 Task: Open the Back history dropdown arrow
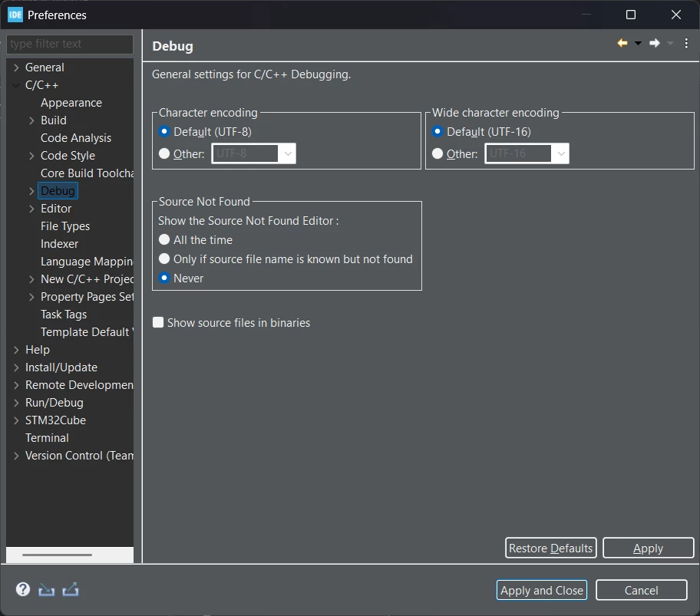point(638,43)
